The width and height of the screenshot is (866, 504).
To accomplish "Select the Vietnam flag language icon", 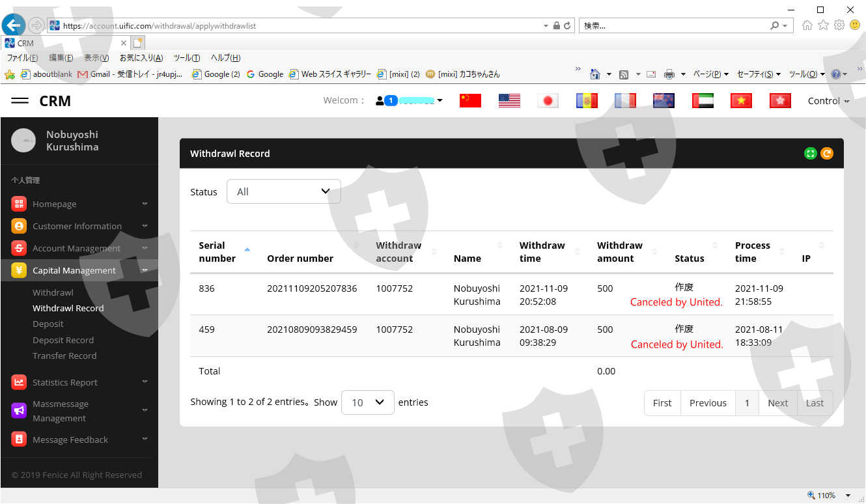I will click(x=741, y=101).
